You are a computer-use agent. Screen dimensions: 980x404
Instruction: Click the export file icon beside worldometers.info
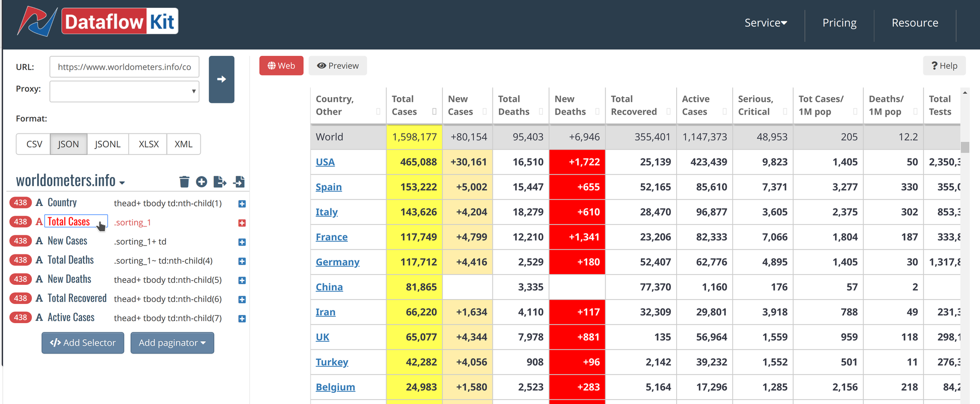[x=220, y=182]
